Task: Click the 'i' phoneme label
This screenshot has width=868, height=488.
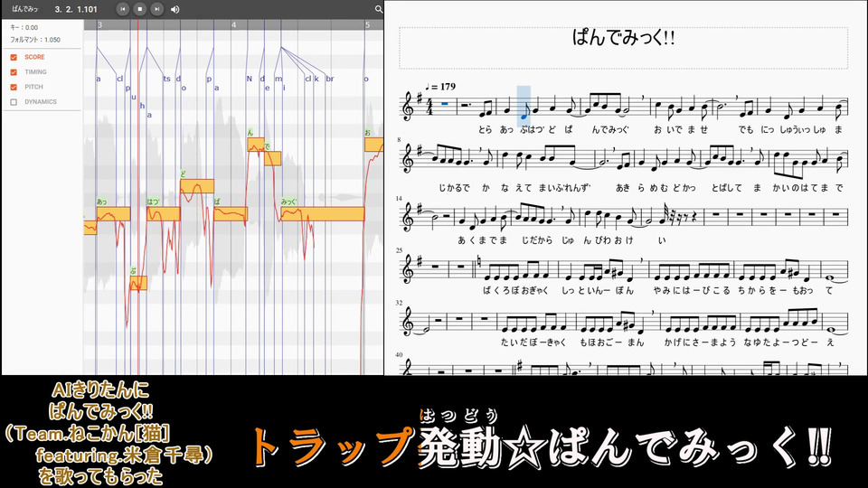Action: pyautogui.click(x=285, y=88)
